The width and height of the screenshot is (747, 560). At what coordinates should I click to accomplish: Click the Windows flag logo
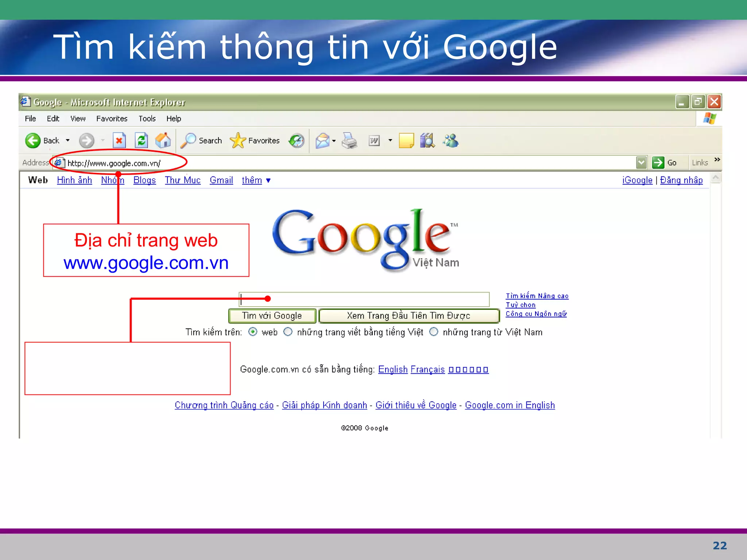pos(710,118)
